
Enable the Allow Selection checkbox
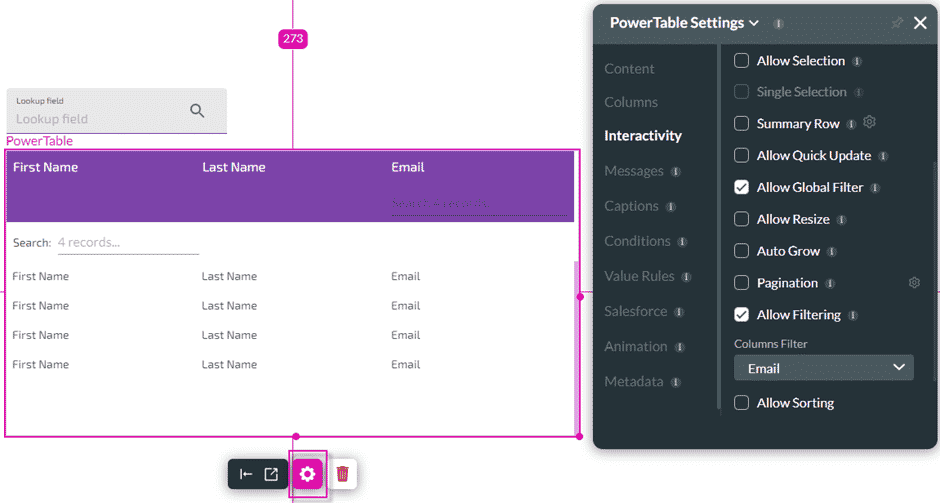pos(742,61)
